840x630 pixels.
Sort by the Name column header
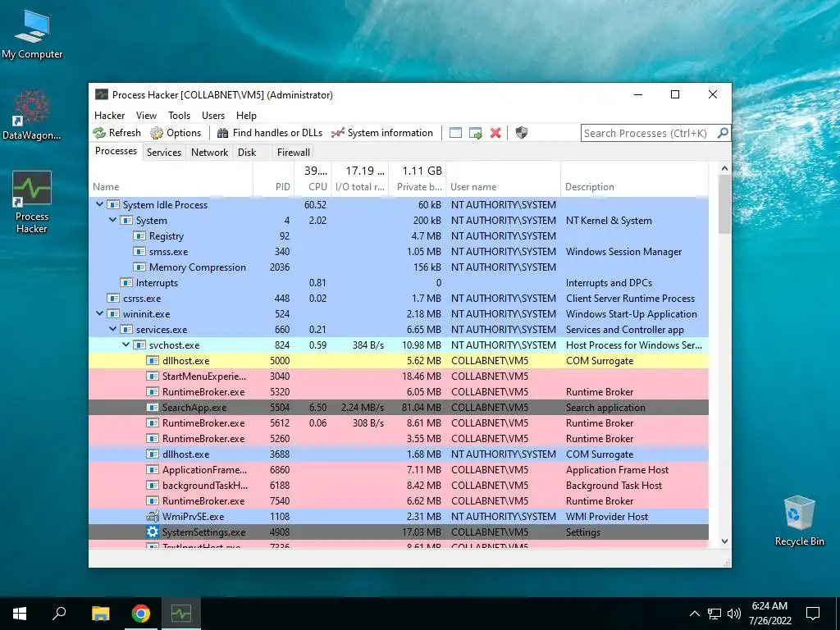coord(171,180)
